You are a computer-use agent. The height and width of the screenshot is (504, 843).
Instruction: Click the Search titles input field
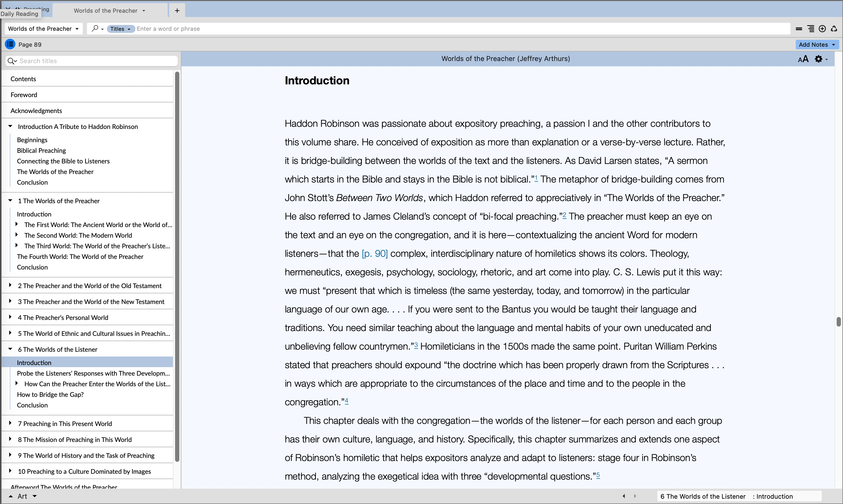tap(92, 61)
